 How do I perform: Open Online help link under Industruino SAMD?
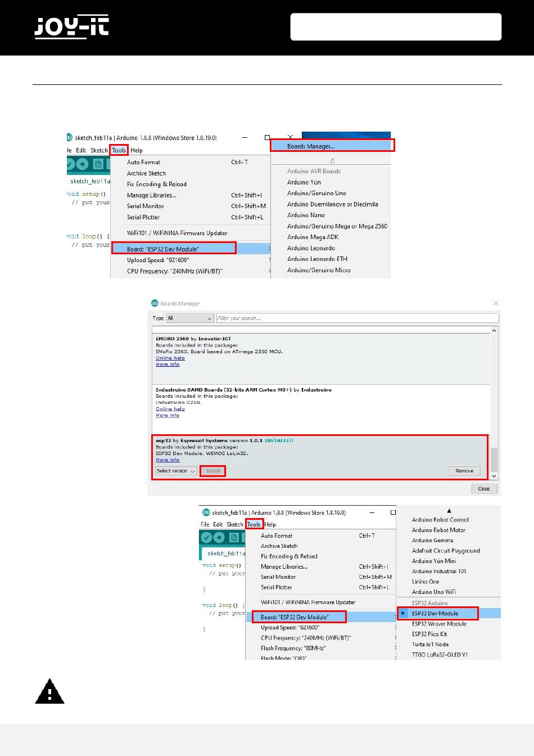pyautogui.click(x=170, y=409)
